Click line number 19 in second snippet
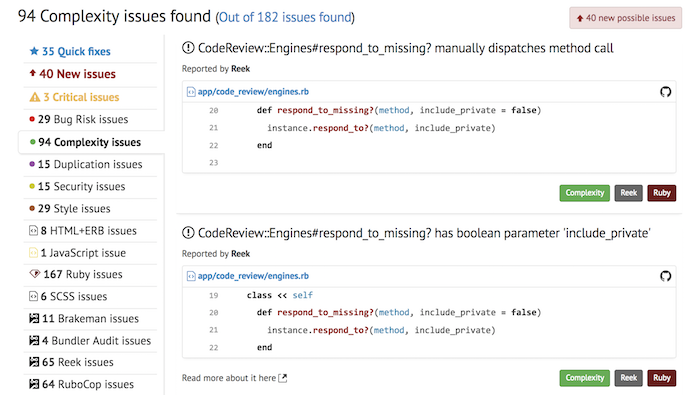The width and height of the screenshot is (700, 395). (x=213, y=295)
